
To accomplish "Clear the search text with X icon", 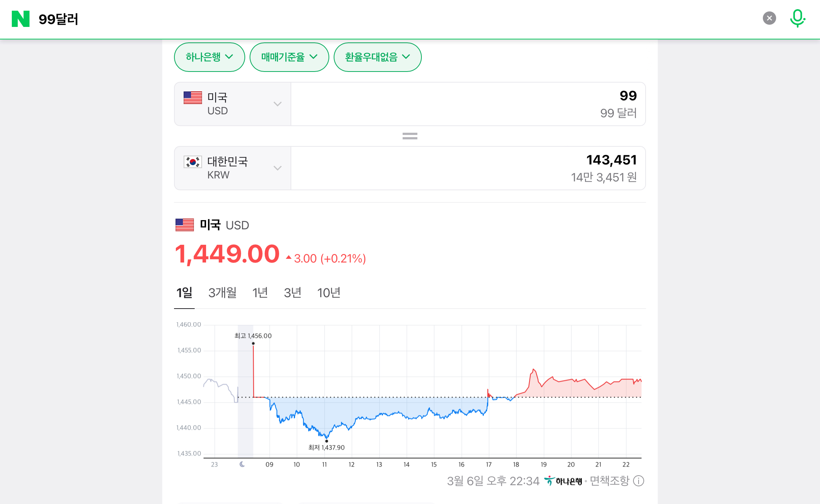I will (769, 18).
